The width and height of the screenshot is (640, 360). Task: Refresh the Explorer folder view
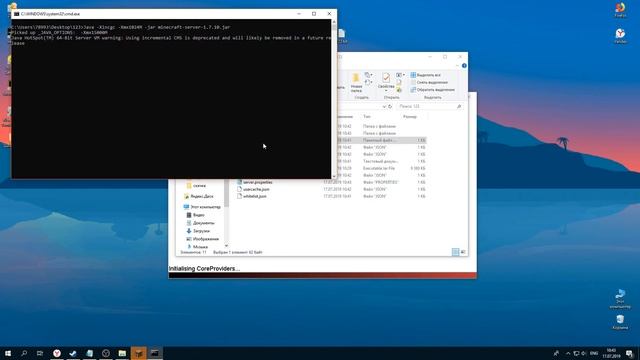pyautogui.click(x=390, y=106)
